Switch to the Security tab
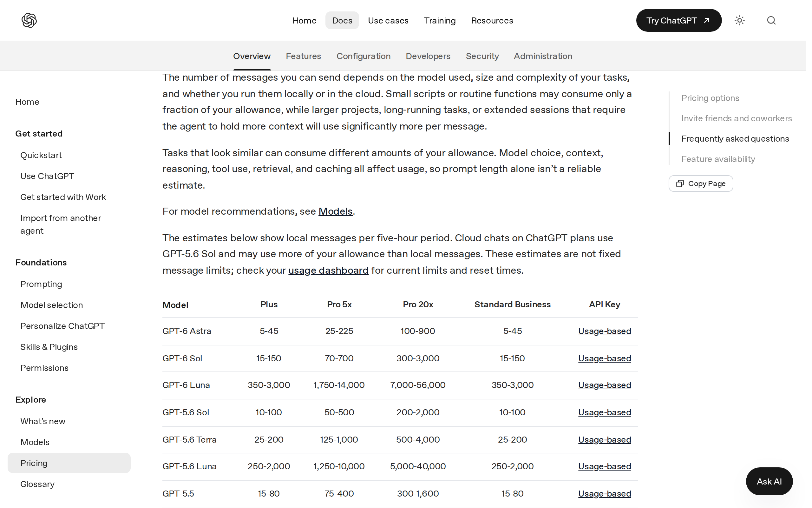This screenshot has height=508, width=812. tap(482, 56)
